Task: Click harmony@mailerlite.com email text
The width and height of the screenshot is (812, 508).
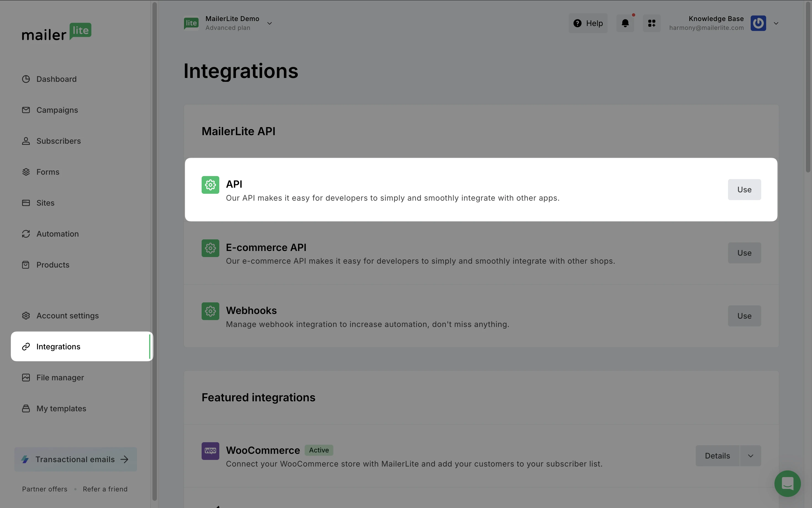Action: click(706, 28)
